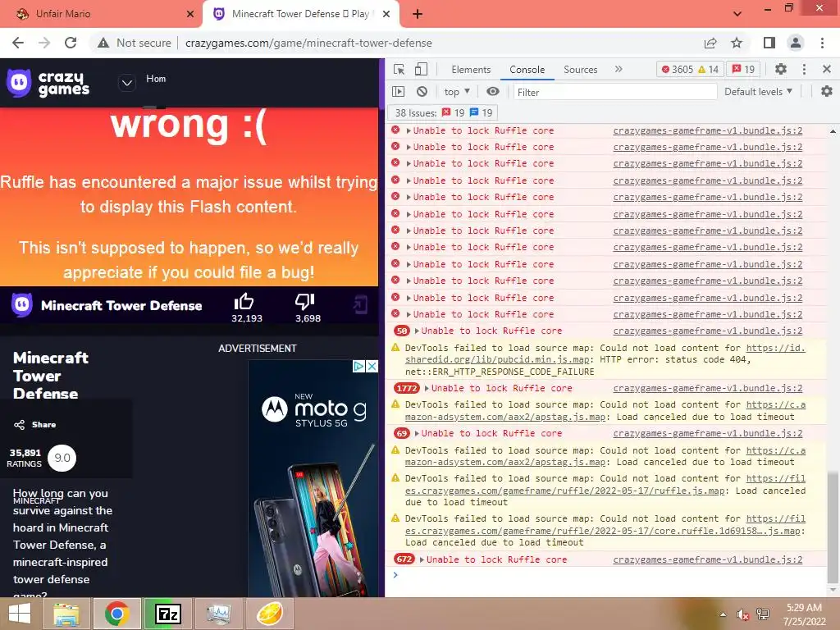
Task: Open the Windows Start menu
Action: (20, 614)
